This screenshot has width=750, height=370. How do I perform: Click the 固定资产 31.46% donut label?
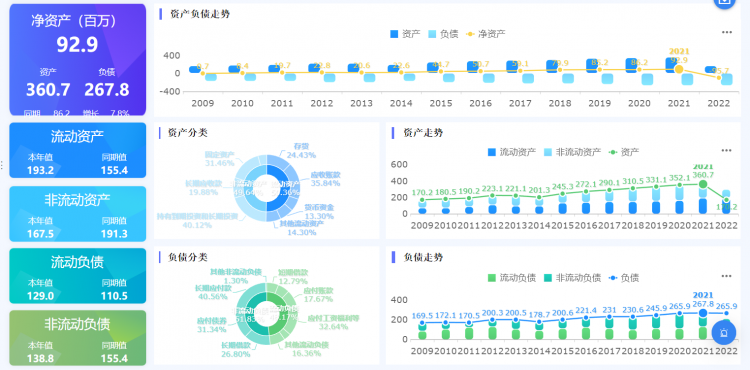220,159
